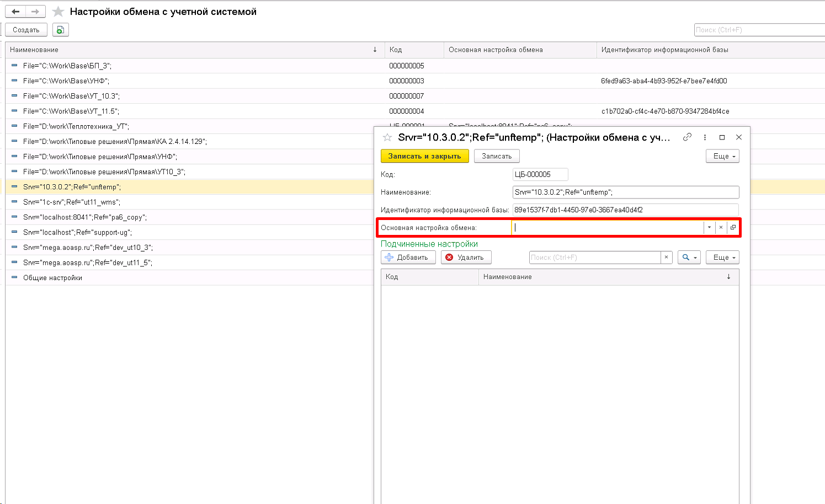Go back with the left arrow button

[15, 12]
